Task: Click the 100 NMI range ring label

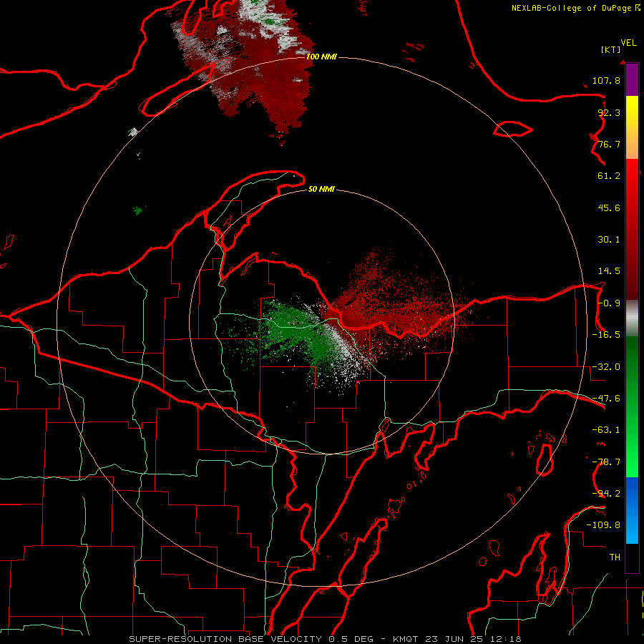Action: point(321,57)
